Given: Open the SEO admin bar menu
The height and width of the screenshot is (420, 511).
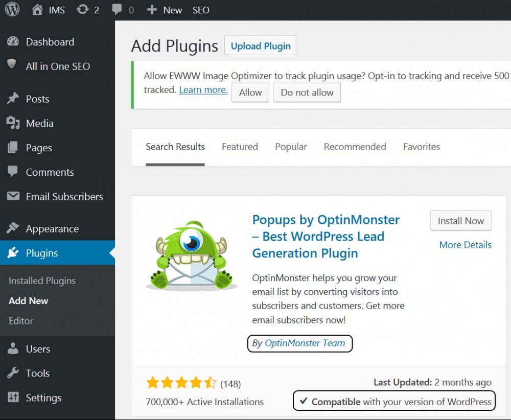Looking at the screenshot, I should point(201,10).
